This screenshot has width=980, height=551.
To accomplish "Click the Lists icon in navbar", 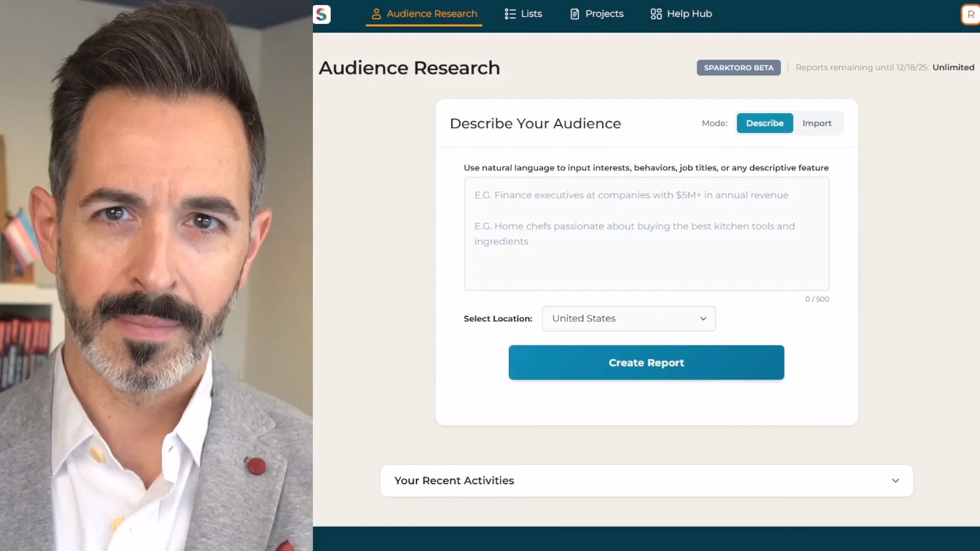I will 510,14.
